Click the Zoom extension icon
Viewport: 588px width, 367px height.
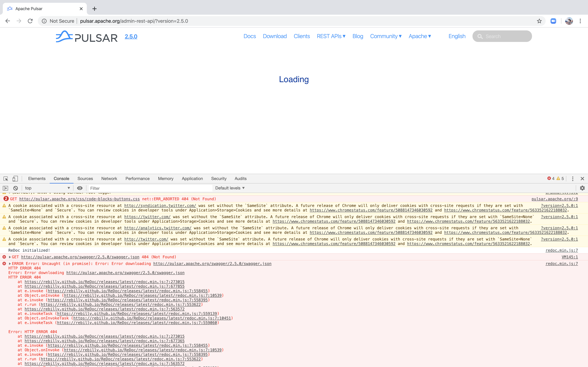(x=553, y=21)
